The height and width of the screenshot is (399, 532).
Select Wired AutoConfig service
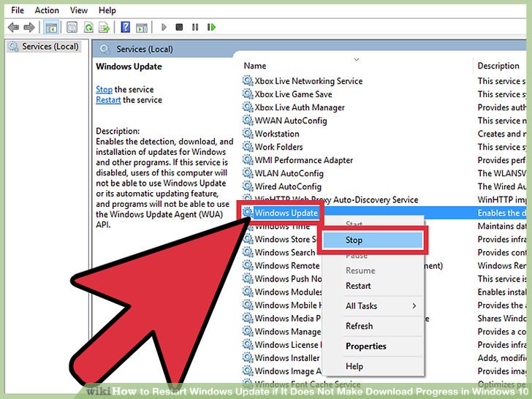tap(288, 186)
